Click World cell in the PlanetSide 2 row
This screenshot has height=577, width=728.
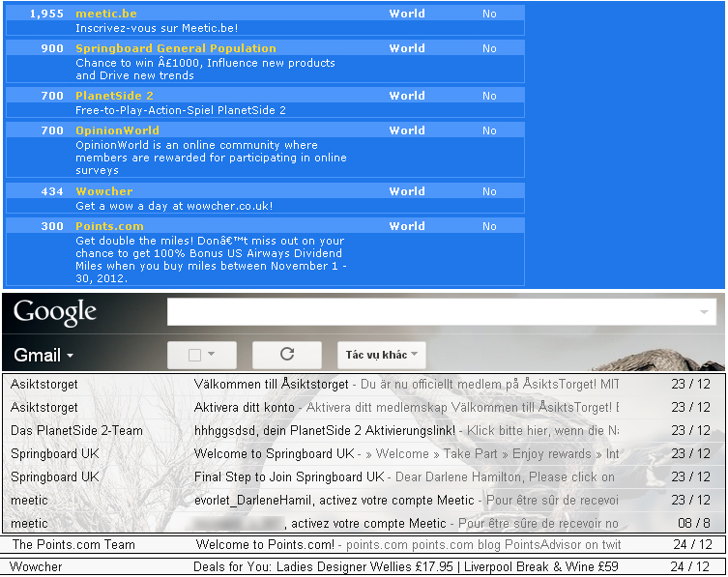(x=407, y=96)
